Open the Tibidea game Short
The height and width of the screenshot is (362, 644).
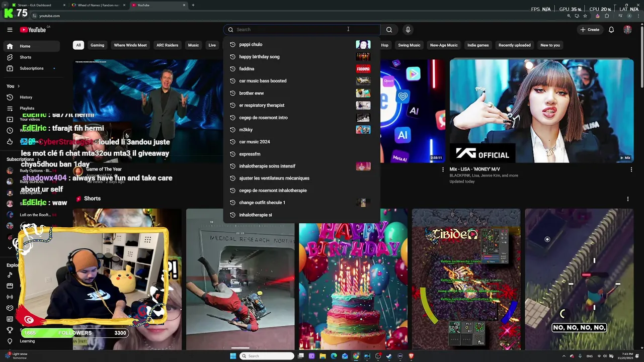466,279
